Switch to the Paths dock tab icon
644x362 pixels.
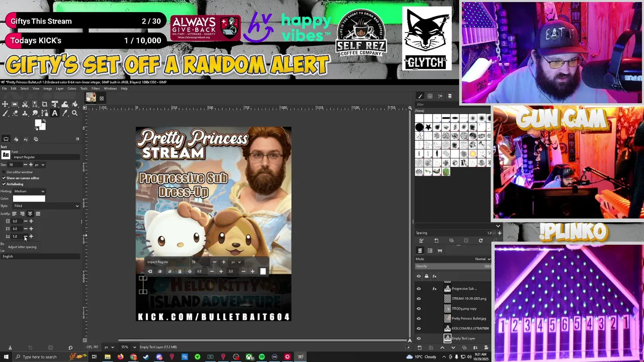point(440,250)
